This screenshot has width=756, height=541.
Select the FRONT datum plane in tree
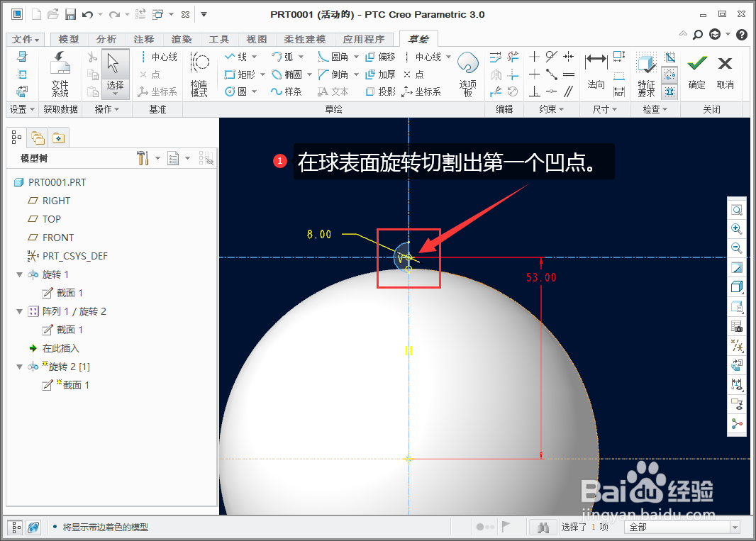click(51, 238)
